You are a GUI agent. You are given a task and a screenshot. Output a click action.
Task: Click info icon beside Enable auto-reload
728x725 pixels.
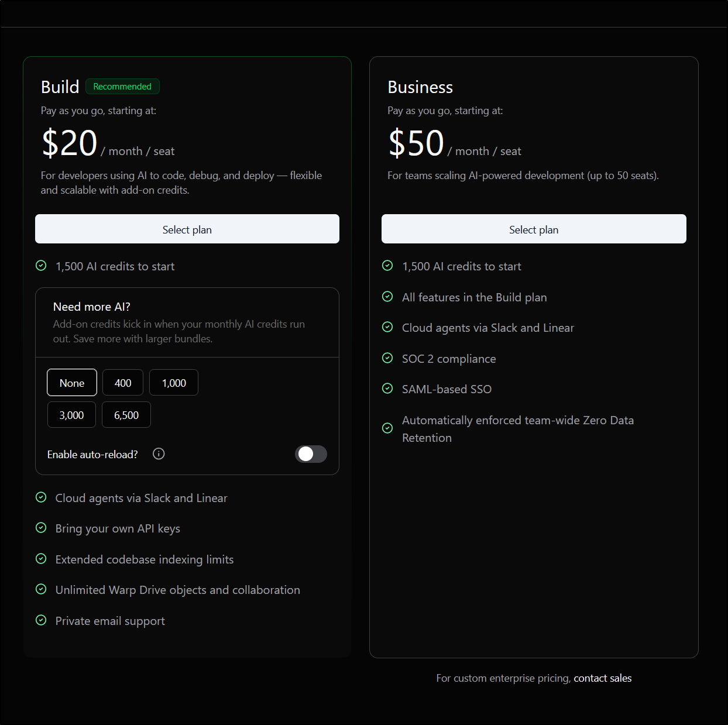tap(159, 454)
